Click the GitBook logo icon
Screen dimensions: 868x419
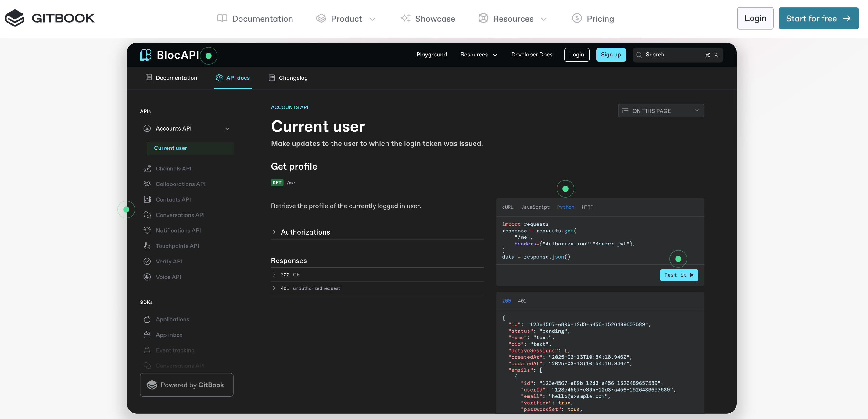click(x=15, y=18)
